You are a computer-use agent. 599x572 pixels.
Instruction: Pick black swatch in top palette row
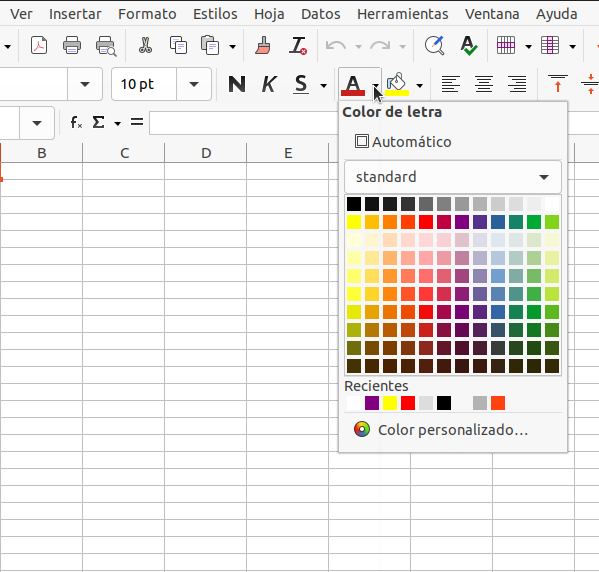click(354, 204)
